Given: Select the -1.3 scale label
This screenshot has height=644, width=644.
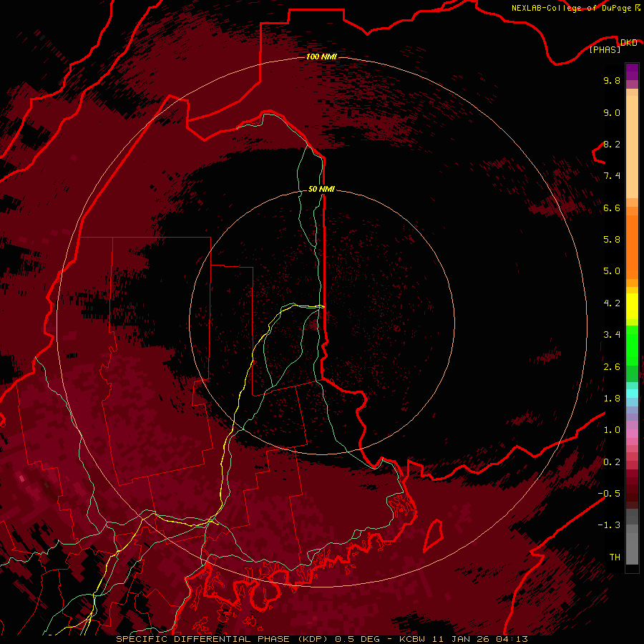Looking at the screenshot, I should tap(609, 525).
